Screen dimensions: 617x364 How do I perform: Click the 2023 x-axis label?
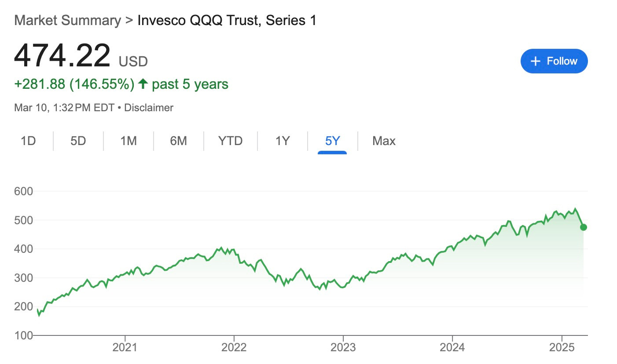(343, 347)
